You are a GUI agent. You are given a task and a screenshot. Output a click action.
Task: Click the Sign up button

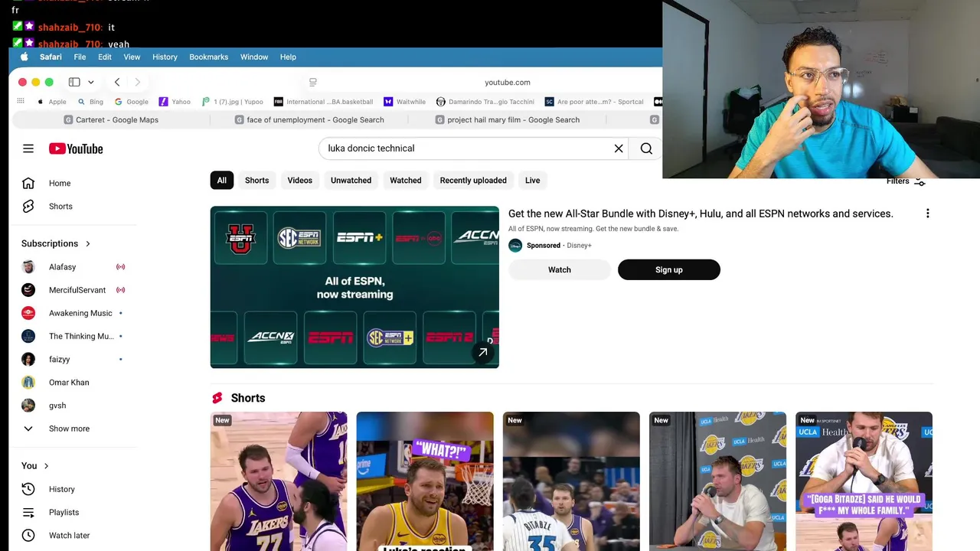(x=669, y=269)
